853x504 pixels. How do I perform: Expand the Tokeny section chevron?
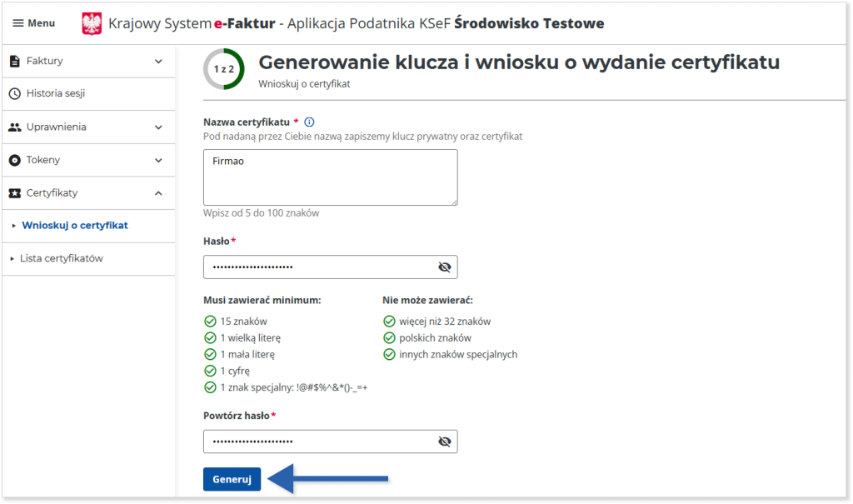click(x=158, y=160)
